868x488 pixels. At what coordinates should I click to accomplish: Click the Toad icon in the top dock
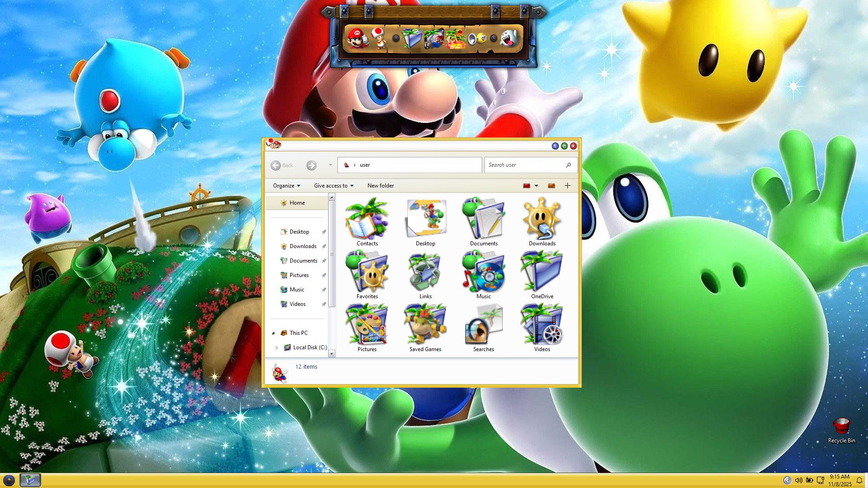tap(378, 38)
